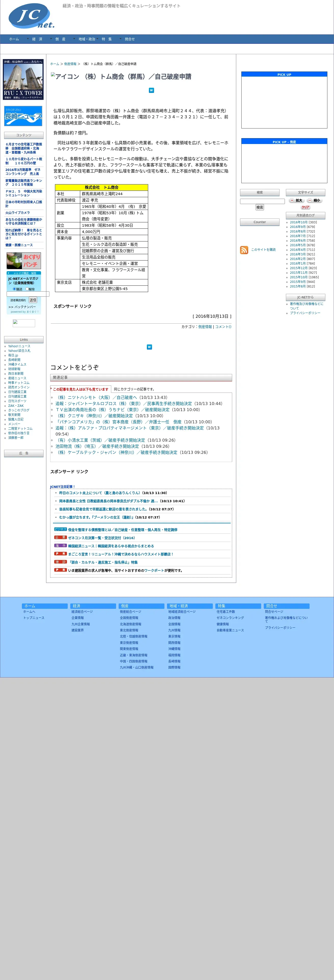334x980 pixels.
Task: Open the 2016年9月 archive link
Action: coord(298,227)
